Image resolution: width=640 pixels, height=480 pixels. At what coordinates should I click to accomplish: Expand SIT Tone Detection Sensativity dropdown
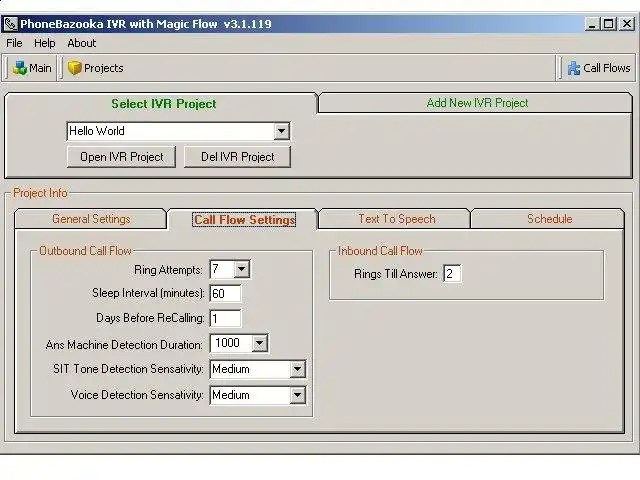click(298, 369)
